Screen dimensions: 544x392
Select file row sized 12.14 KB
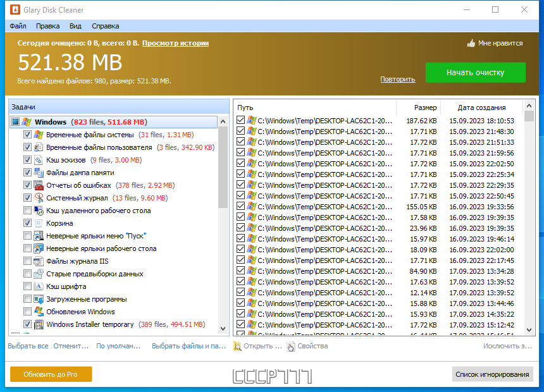[x=378, y=293]
